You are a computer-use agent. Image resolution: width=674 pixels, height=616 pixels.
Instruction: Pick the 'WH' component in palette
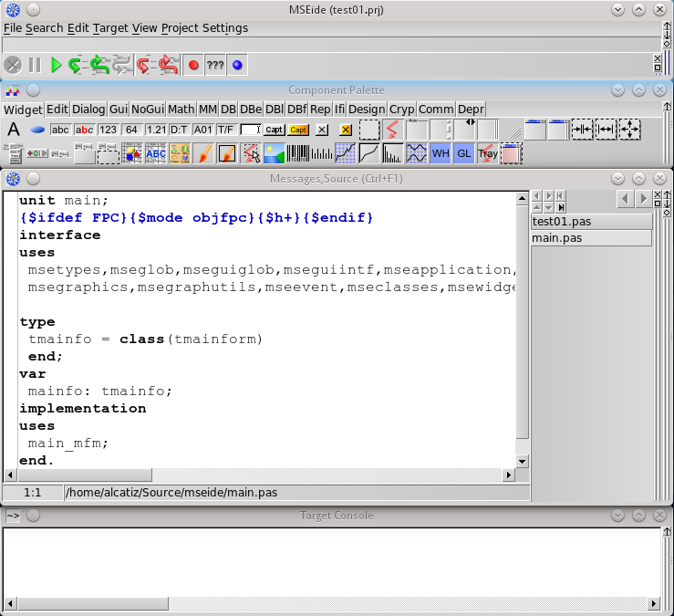pos(441,153)
